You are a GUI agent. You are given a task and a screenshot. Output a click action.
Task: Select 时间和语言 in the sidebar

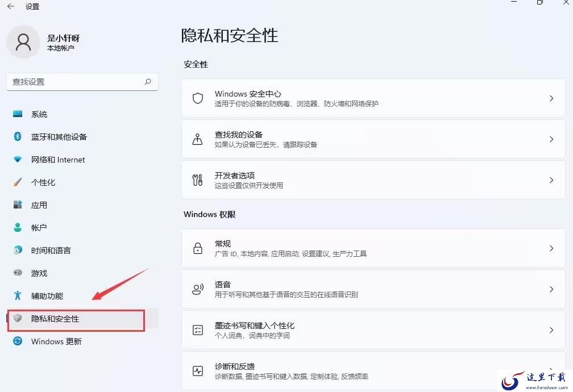pyautogui.click(x=82, y=250)
